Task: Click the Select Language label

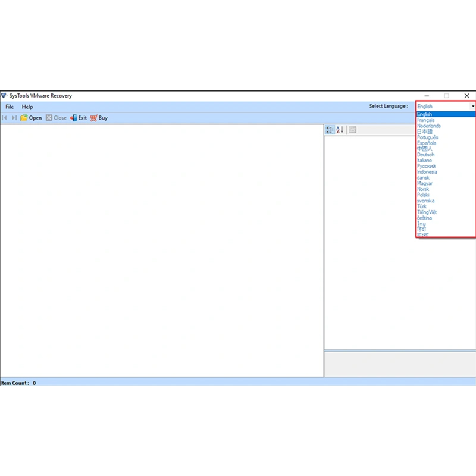Action: (389, 106)
